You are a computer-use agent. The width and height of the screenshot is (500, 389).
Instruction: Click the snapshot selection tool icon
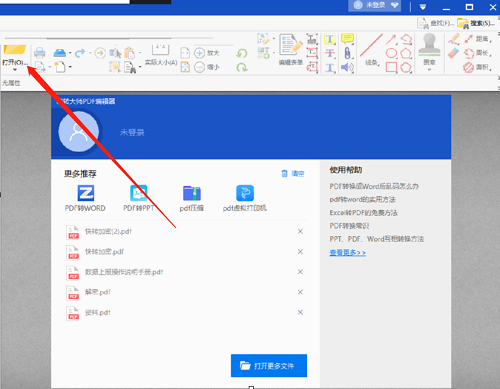(115, 67)
